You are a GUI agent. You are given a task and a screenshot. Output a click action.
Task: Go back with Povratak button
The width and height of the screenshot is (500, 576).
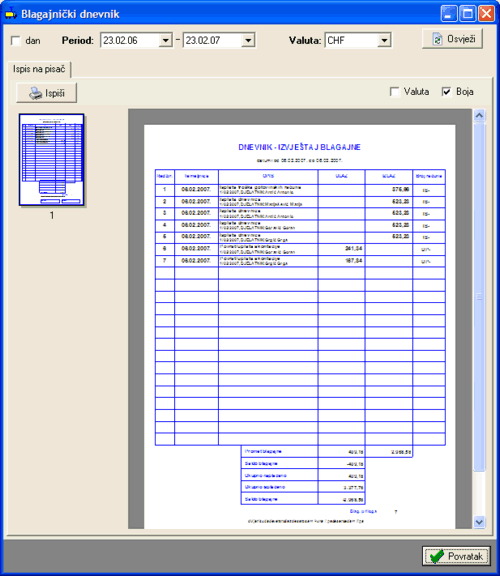click(456, 556)
